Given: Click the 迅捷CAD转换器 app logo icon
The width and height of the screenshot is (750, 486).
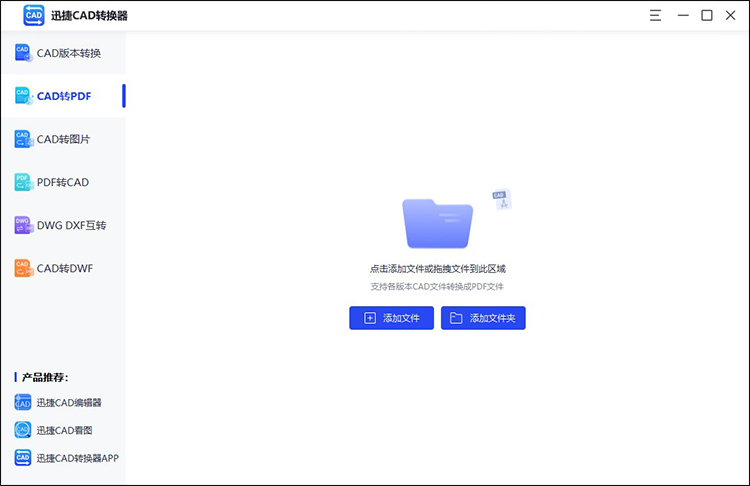Looking at the screenshot, I should (33, 15).
